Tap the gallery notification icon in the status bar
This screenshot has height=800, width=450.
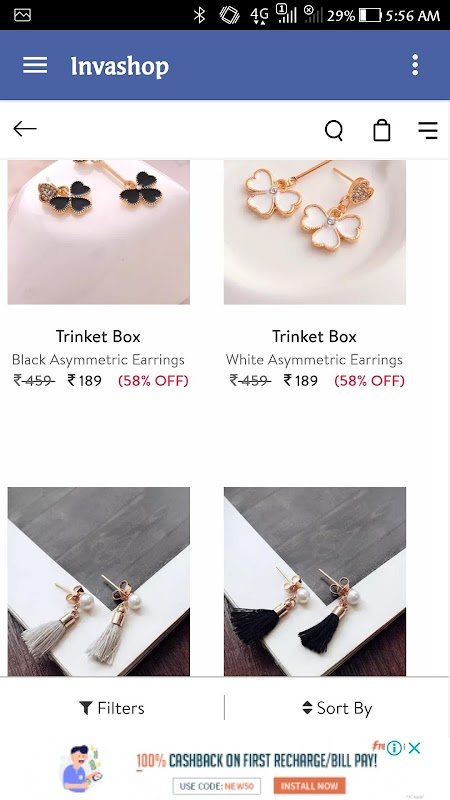click(x=22, y=15)
